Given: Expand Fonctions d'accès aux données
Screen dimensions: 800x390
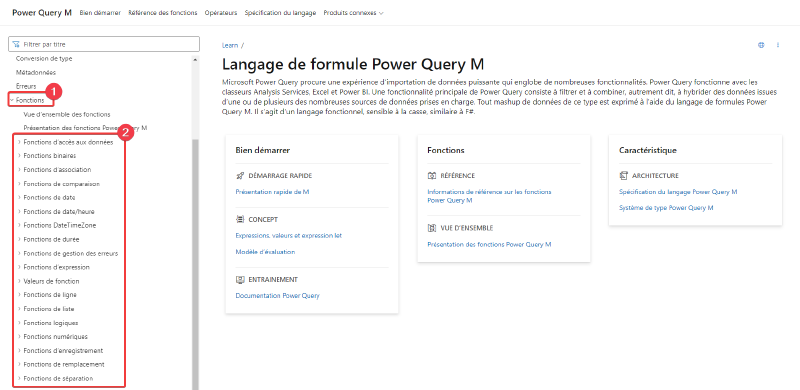Looking at the screenshot, I should click(68, 142).
